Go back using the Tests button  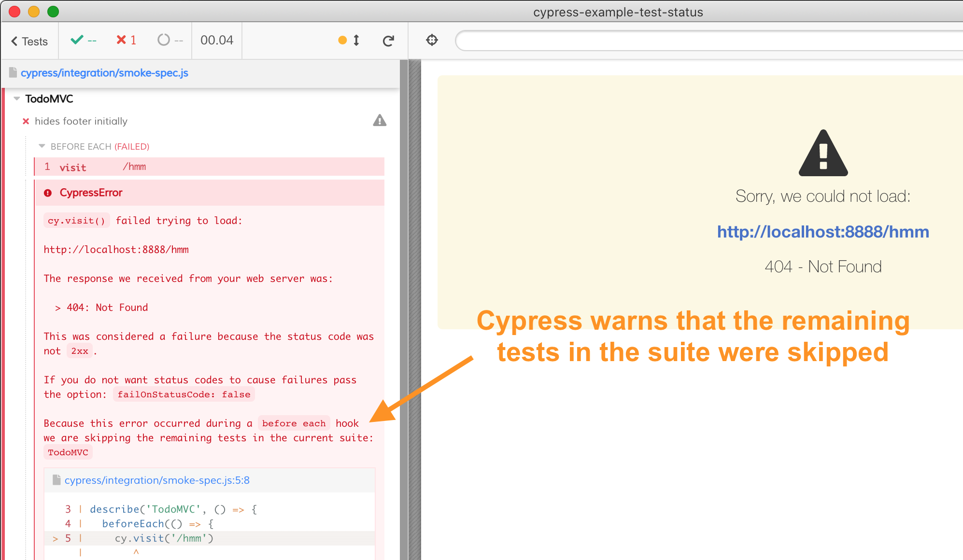(29, 41)
